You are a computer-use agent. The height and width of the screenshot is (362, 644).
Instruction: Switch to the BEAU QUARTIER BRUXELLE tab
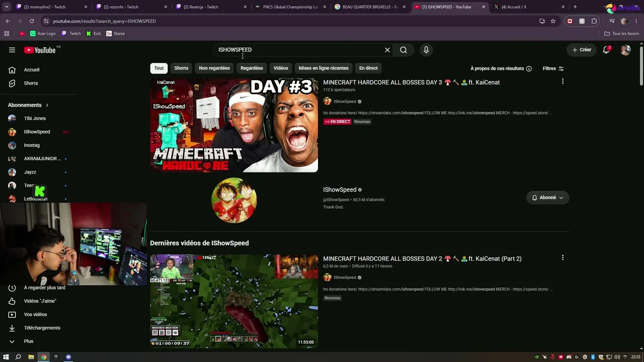point(371,7)
